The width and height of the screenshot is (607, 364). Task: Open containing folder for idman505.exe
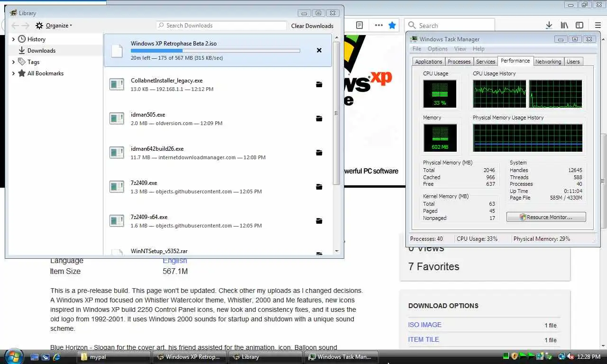319,118
